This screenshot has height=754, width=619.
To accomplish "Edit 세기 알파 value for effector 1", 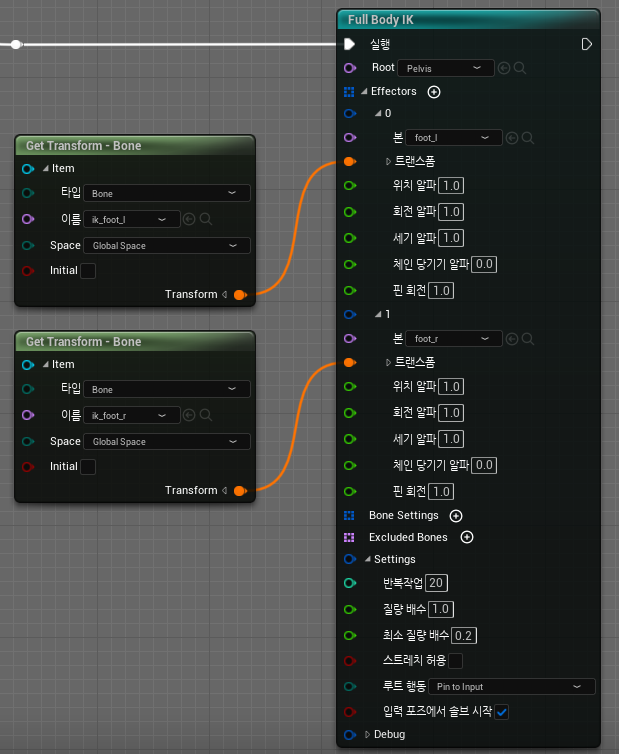I will click(451, 439).
